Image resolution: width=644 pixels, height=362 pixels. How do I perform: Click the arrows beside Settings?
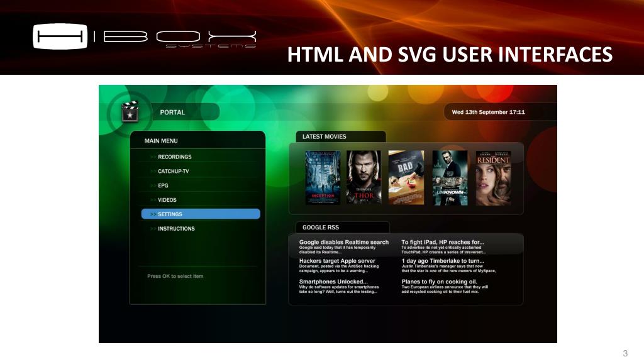point(153,214)
